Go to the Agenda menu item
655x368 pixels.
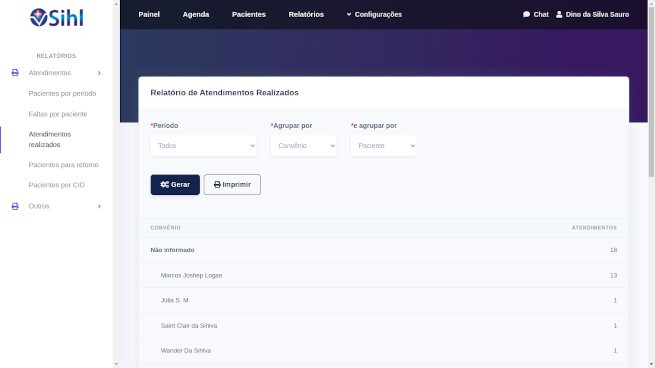[x=196, y=14]
